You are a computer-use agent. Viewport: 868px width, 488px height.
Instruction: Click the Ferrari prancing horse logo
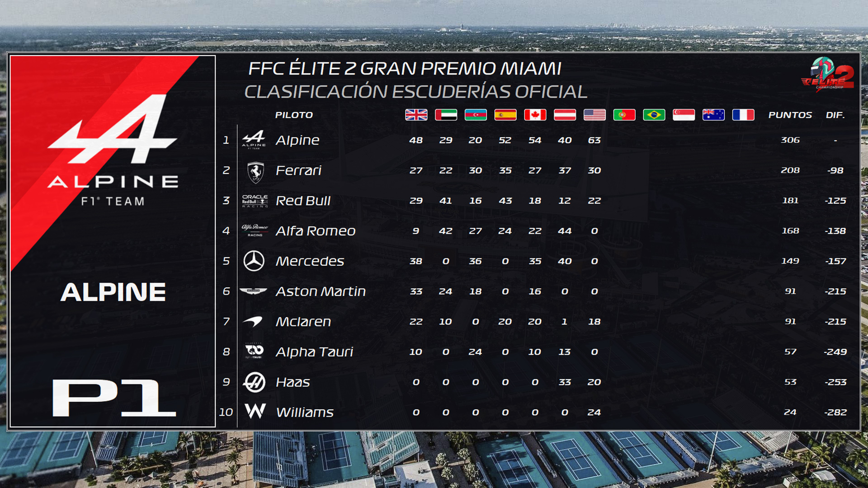[255, 172]
